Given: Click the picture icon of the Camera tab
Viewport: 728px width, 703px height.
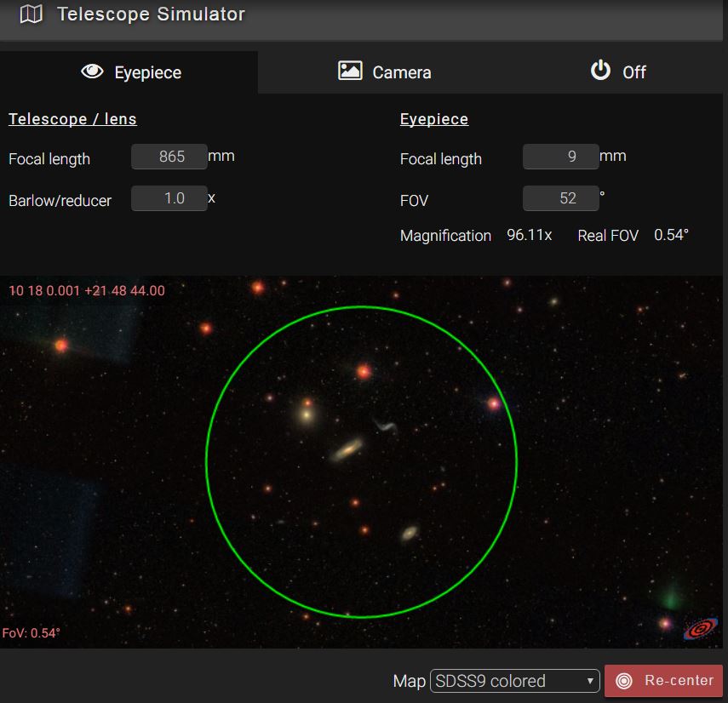Looking at the screenshot, I should pyautogui.click(x=350, y=71).
